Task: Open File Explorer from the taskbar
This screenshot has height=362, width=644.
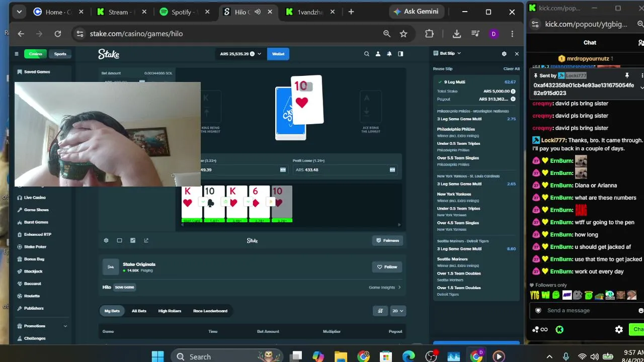Action: coord(341,356)
